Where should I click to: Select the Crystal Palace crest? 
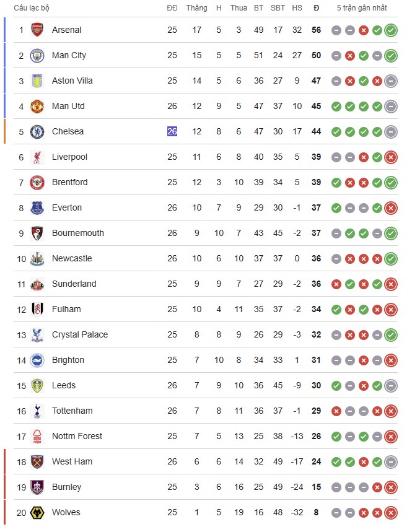pos(38,335)
